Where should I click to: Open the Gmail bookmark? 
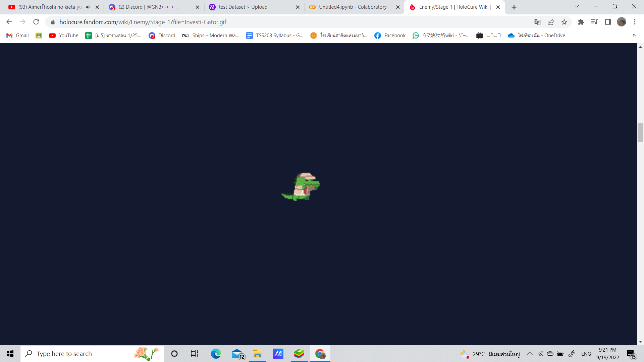(x=17, y=36)
